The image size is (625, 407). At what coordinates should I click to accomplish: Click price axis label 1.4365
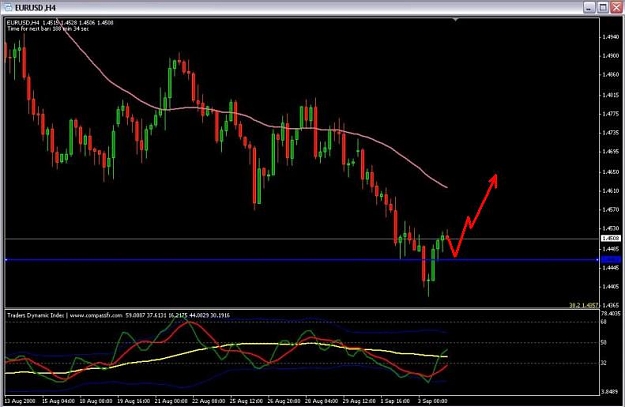611,305
